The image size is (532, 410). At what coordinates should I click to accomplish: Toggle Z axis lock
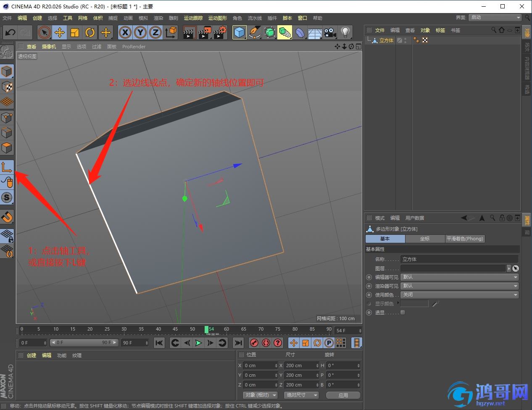(x=155, y=32)
